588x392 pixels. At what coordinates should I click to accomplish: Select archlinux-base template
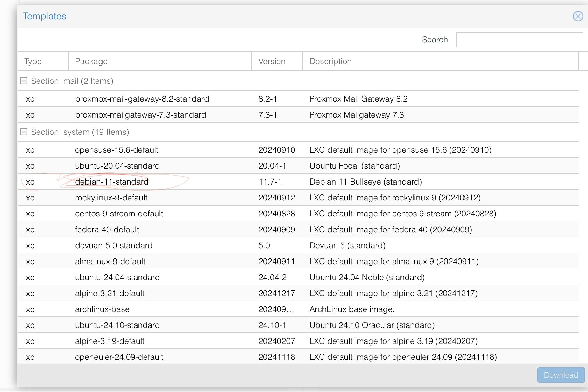pos(102,309)
